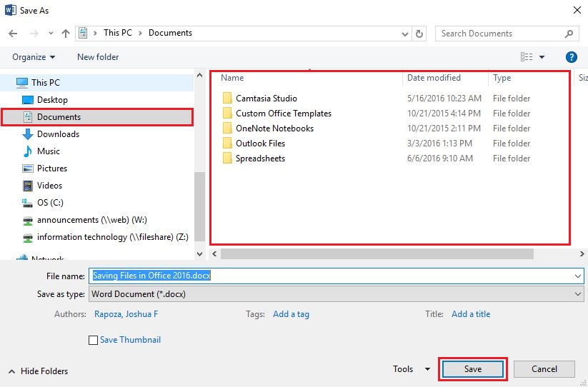The height and width of the screenshot is (387, 588).
Task: Create a New folder
Action: pyautogui.click(x=98, y=57)
